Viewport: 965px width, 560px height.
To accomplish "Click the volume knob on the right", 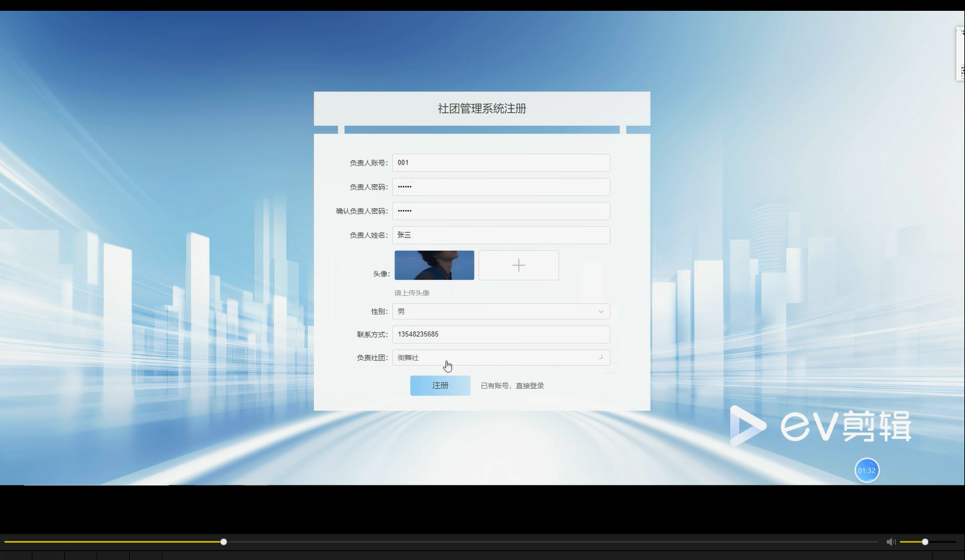I will [x=924, y=542].
